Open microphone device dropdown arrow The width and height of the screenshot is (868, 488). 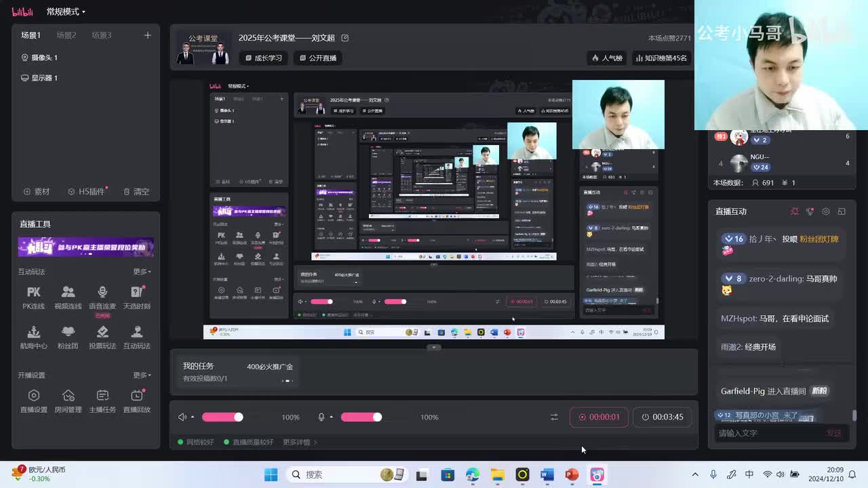(x=331, y=418)
